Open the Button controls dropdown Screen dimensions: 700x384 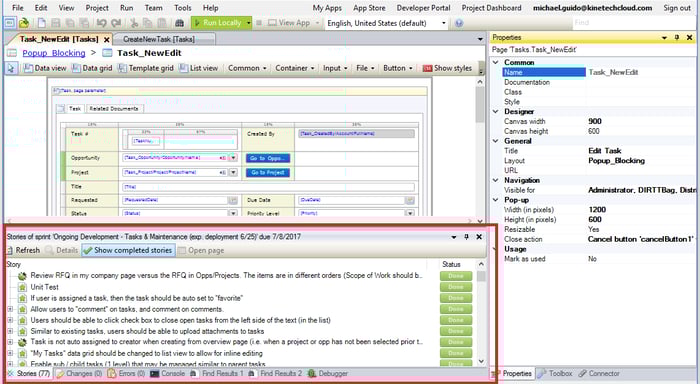point(398,68)
